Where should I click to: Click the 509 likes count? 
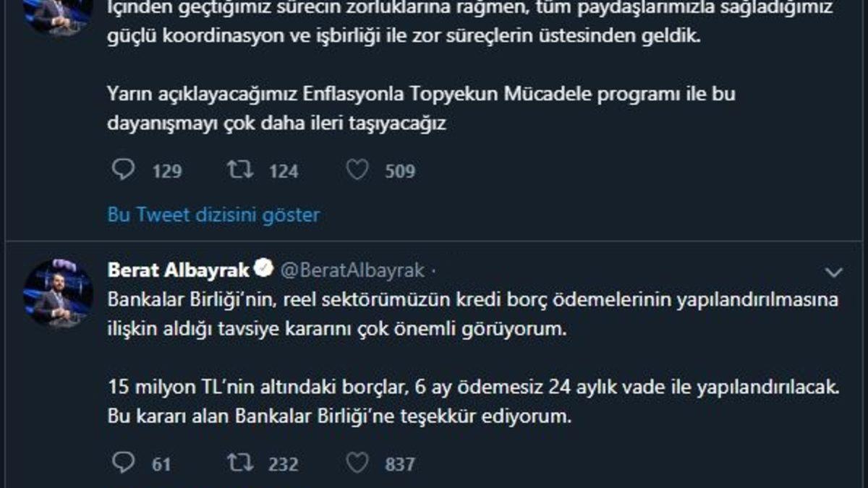[x=400, y=171]
